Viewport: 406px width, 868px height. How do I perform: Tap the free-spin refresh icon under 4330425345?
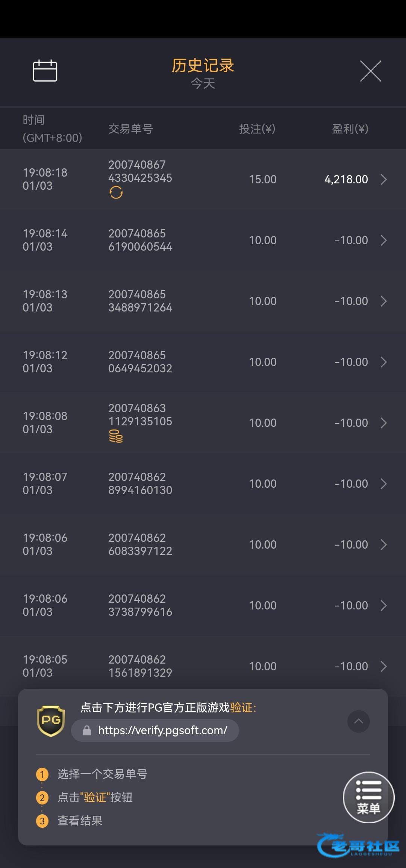[x=116, y=192]
